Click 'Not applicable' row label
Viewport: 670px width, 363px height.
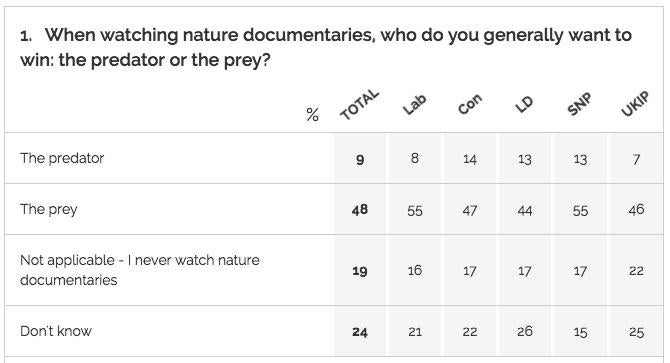[x=140, y=270]
